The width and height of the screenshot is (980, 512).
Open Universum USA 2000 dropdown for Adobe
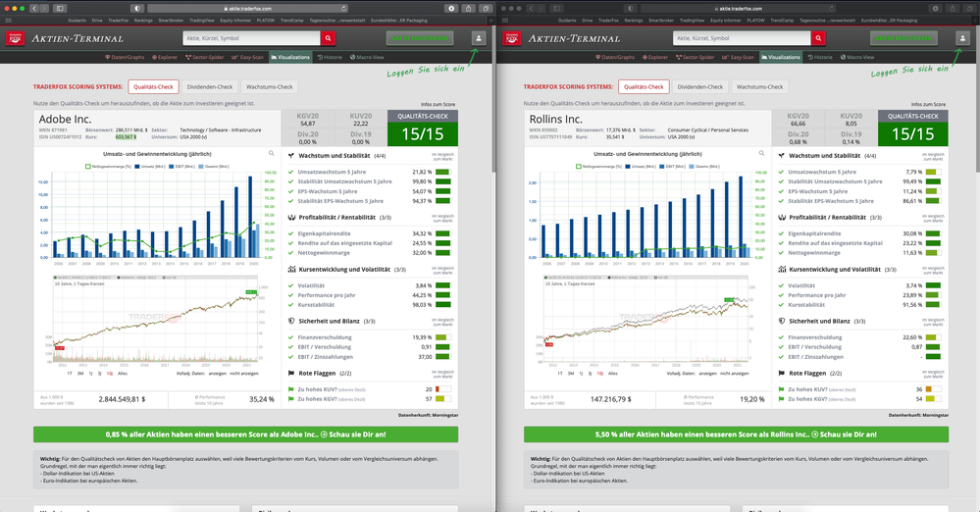[x=194, y=136]
